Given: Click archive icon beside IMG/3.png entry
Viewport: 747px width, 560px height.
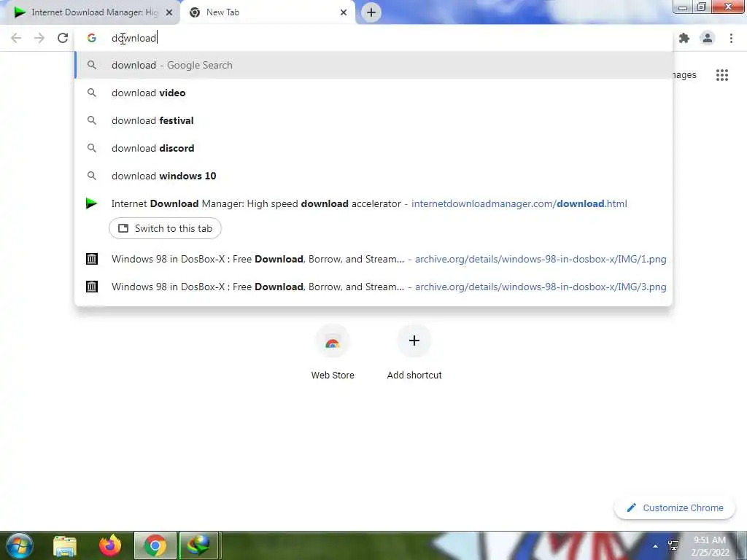Looking at the screenshot, I should [91, 287].
